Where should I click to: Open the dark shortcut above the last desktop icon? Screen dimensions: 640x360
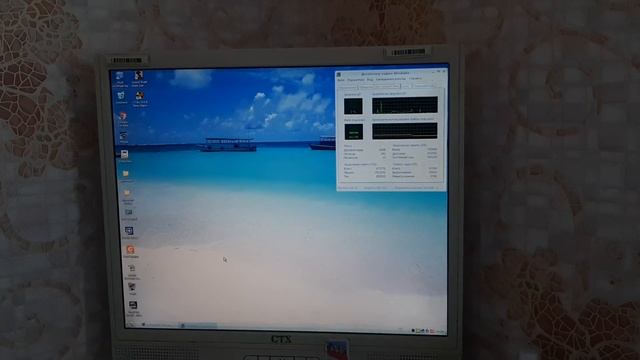tap(132, 287)
